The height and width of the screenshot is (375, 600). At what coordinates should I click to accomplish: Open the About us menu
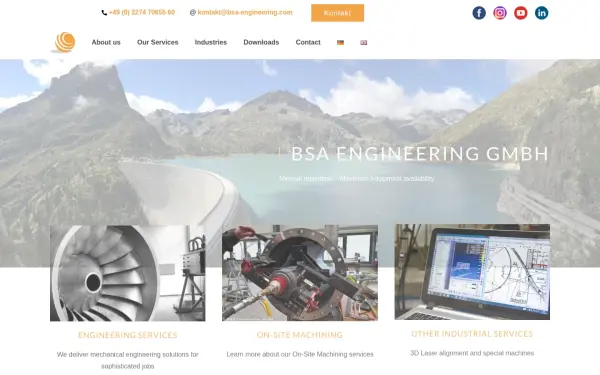(106, 42)
